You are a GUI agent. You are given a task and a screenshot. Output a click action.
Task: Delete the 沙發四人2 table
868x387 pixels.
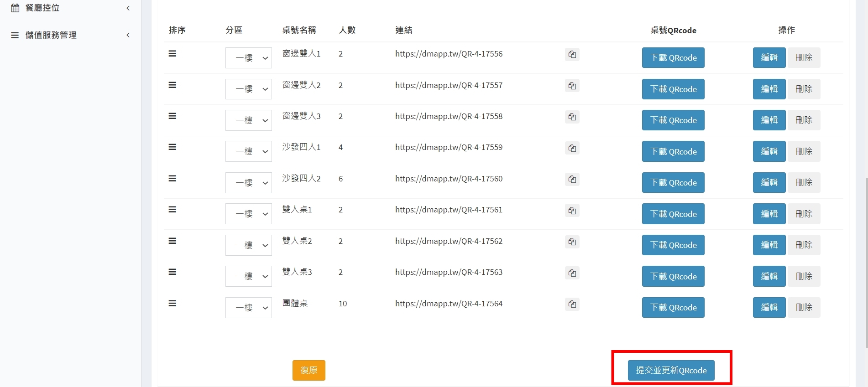[804, 183]
